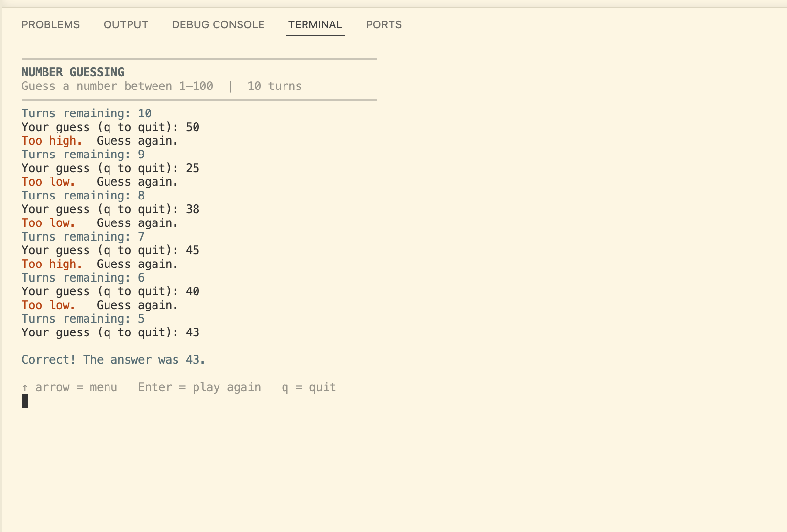
Task: Click the 'Turns remaining: 6' line
Action: pos(83,278)
